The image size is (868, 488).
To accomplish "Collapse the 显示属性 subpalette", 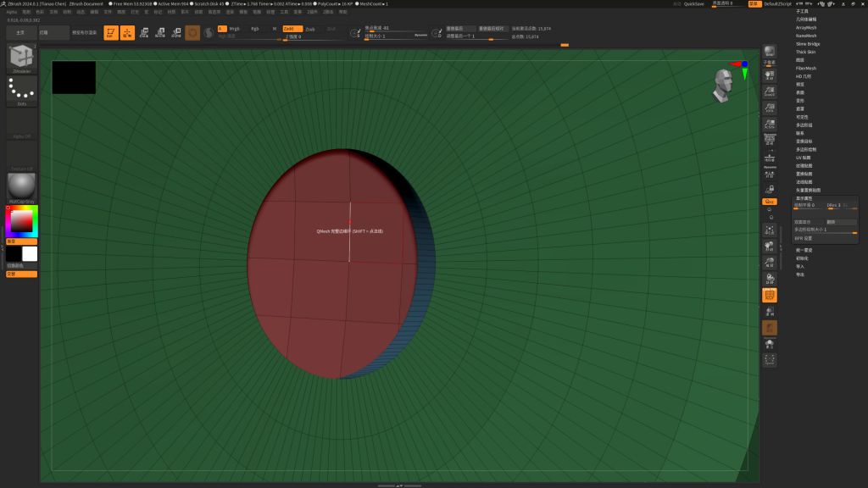I will coord(804,198).
